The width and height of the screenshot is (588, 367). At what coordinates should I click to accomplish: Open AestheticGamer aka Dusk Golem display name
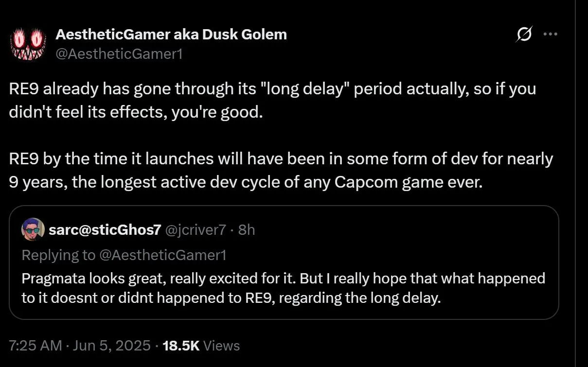(171, 35)
